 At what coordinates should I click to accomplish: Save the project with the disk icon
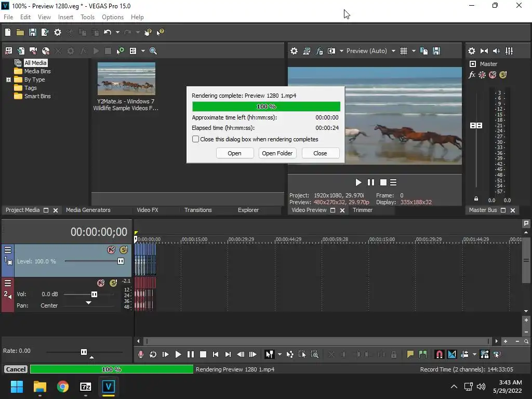[33, 32]
